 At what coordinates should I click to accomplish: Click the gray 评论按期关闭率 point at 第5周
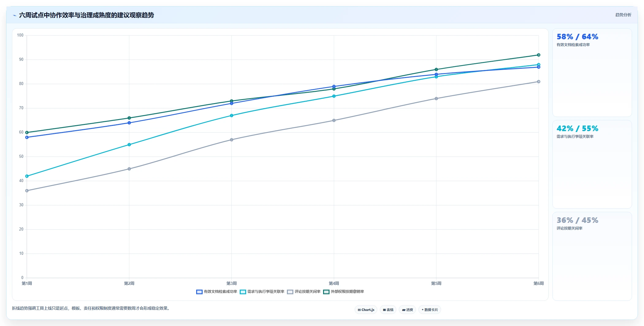point(436,99)
